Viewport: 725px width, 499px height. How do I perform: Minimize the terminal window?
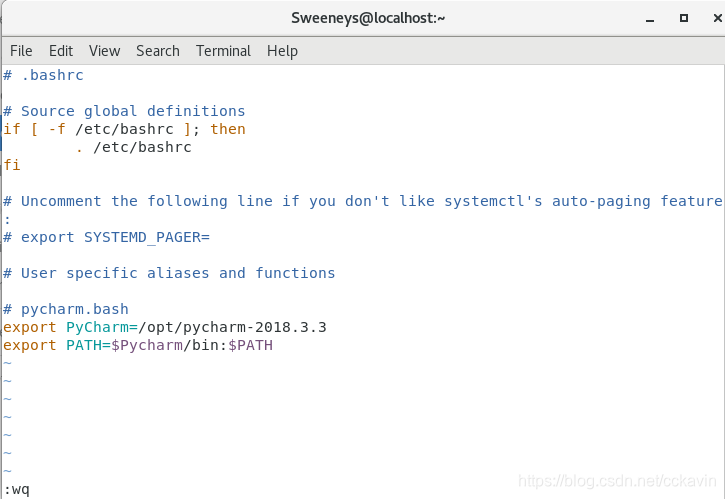coord(650,18)
